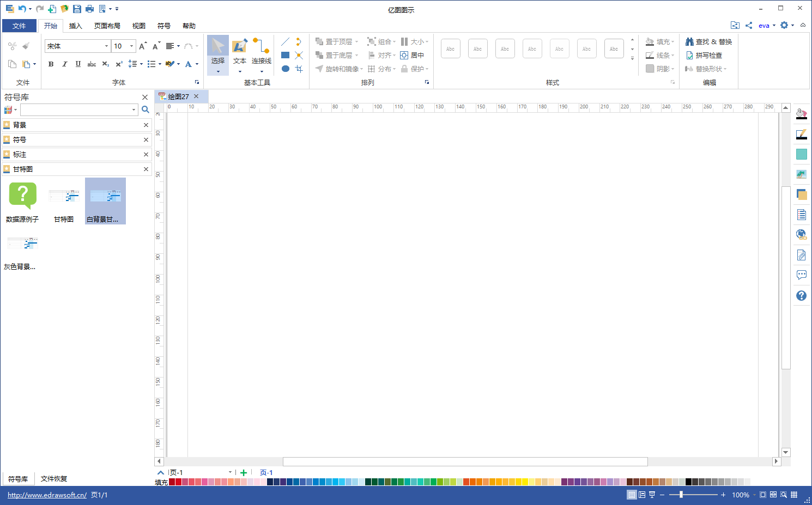This screenshot has height=505, width=812.
Task: Open the font name dropdown 宋体
Action: (x=106, y=46)
